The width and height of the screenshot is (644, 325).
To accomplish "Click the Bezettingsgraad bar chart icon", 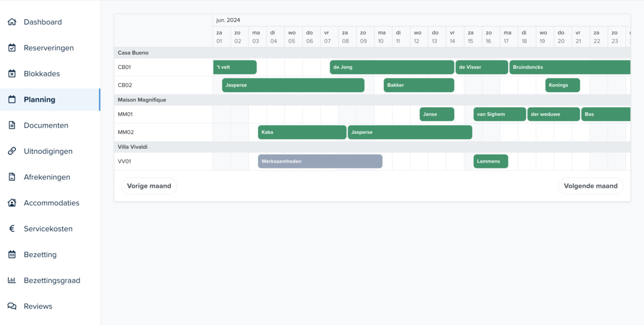I will point(12,281).
